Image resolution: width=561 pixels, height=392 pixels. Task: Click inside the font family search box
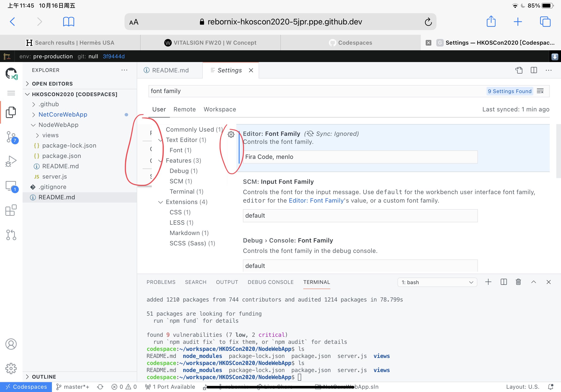click(x=269, y=91)
